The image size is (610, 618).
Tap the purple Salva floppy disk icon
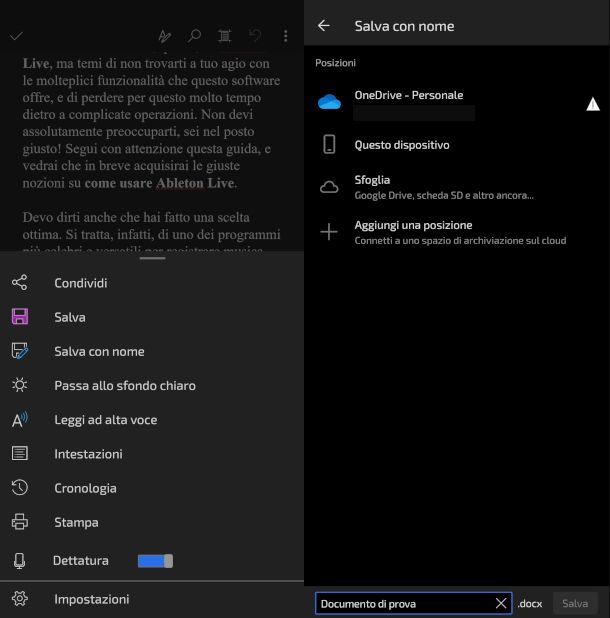[20, 316]
